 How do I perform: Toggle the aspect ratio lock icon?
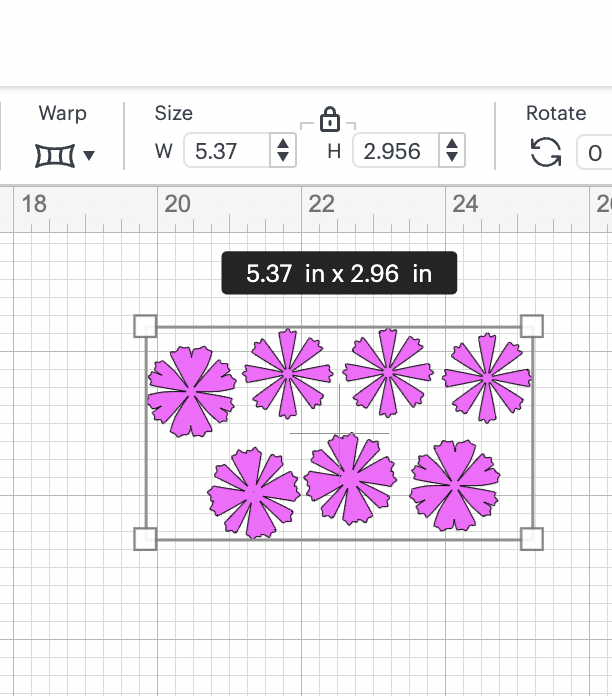click(329, 121)
